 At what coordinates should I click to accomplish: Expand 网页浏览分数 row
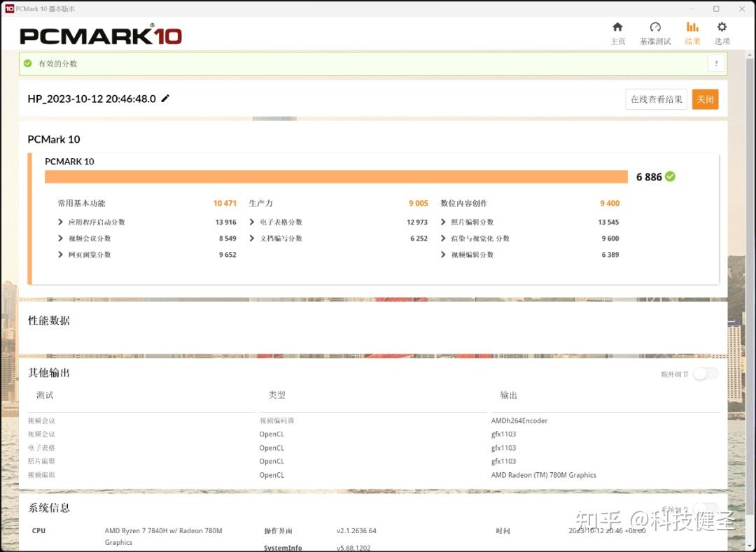tap(60, 255)
